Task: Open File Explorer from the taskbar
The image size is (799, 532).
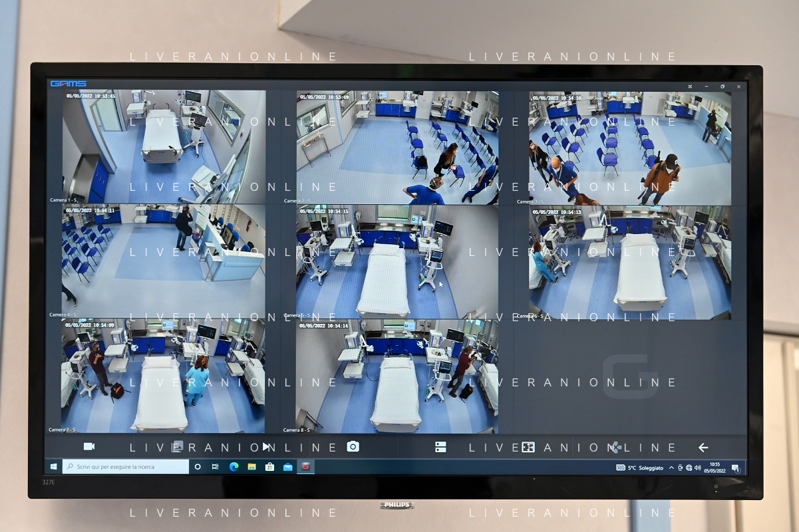Action: pyautogui.click(x=251, y=467)
